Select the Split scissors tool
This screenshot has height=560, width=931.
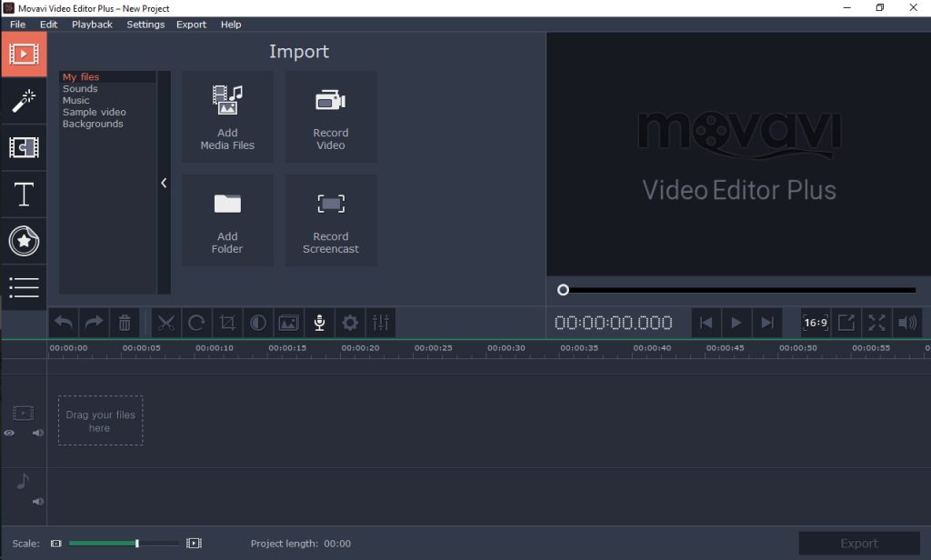(166, 323)
